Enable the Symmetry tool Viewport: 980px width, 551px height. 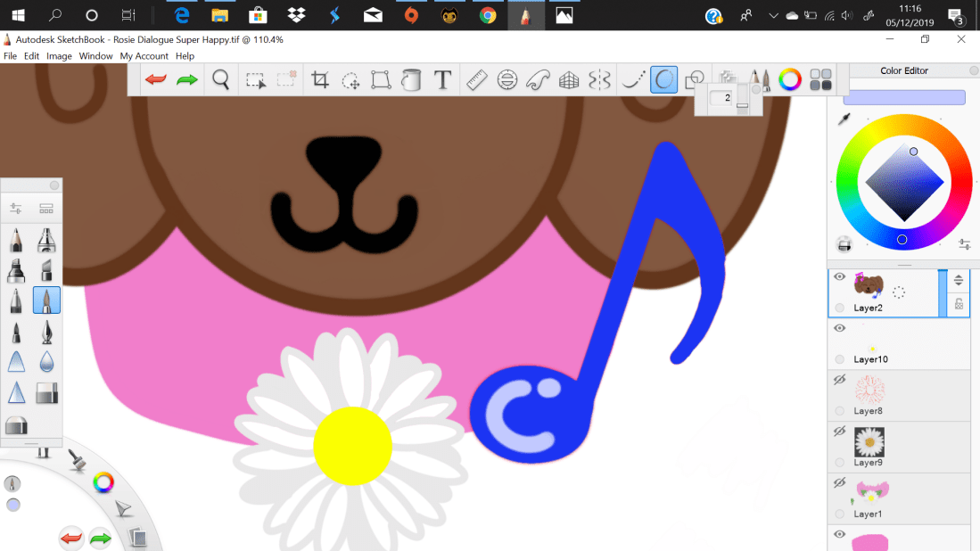599,80
